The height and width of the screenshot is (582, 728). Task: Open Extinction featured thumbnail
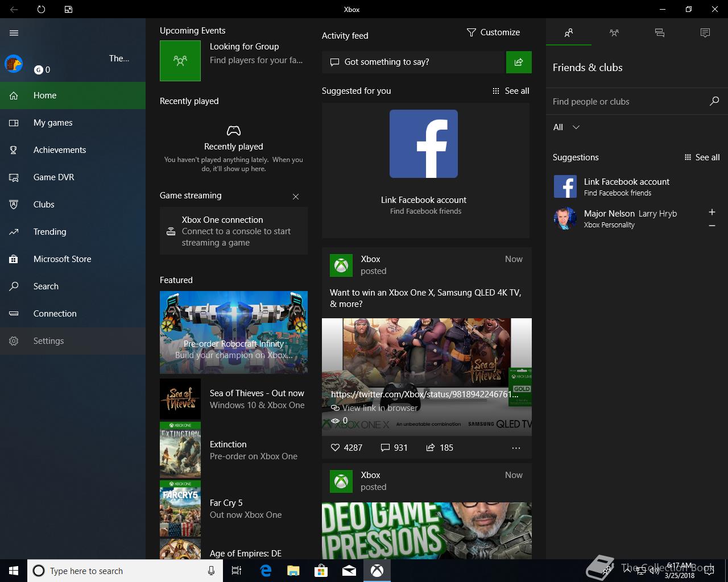[x=180, y=450]
